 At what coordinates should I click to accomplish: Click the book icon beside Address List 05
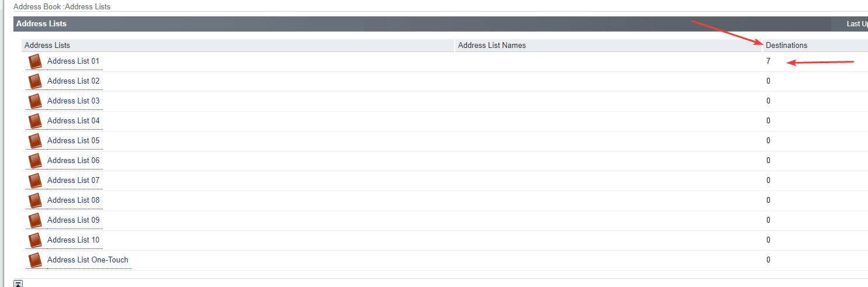(x=35, y=141)
